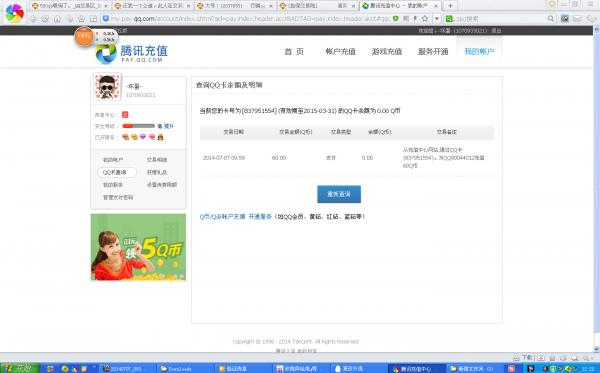Click the orange floating speed ball widget
The height and width of the screenshot is (373, 600).
point(84,36)
